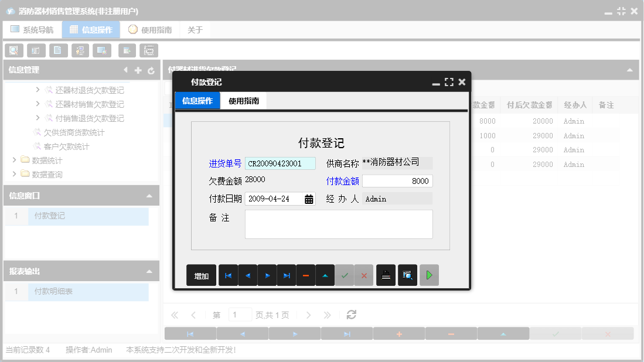The image size is (644, 362).
Task: Click the refresh icon below the data grid
Action: [351, 315]
